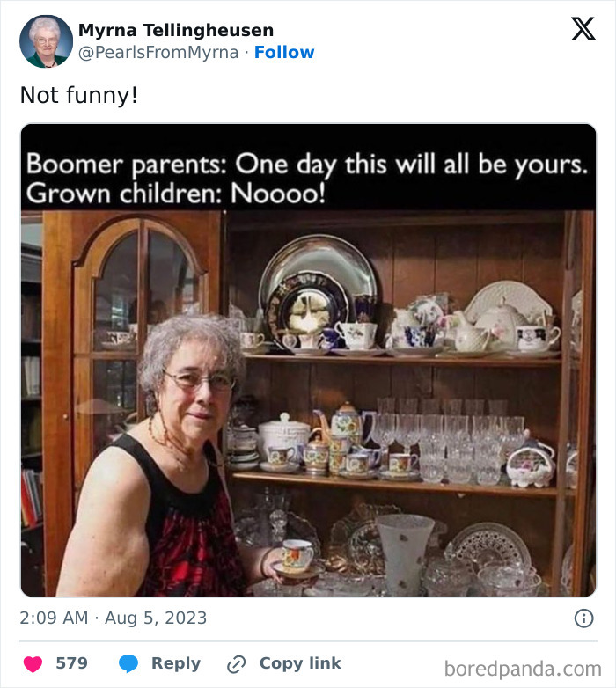
Task: Open the @PearlsFromMyrna handle link
Action: pyautogui.click(x=158, y=53)
